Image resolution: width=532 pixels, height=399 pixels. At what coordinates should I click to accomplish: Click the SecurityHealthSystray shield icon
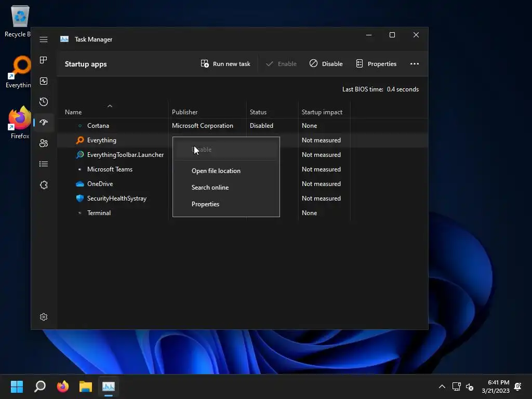tap(79, 198)
